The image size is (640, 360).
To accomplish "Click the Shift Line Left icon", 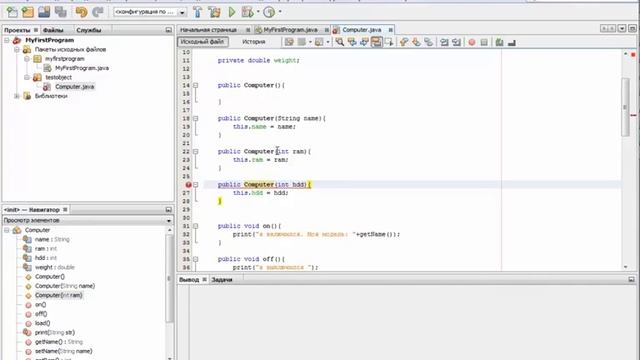I will click(444, 42).
